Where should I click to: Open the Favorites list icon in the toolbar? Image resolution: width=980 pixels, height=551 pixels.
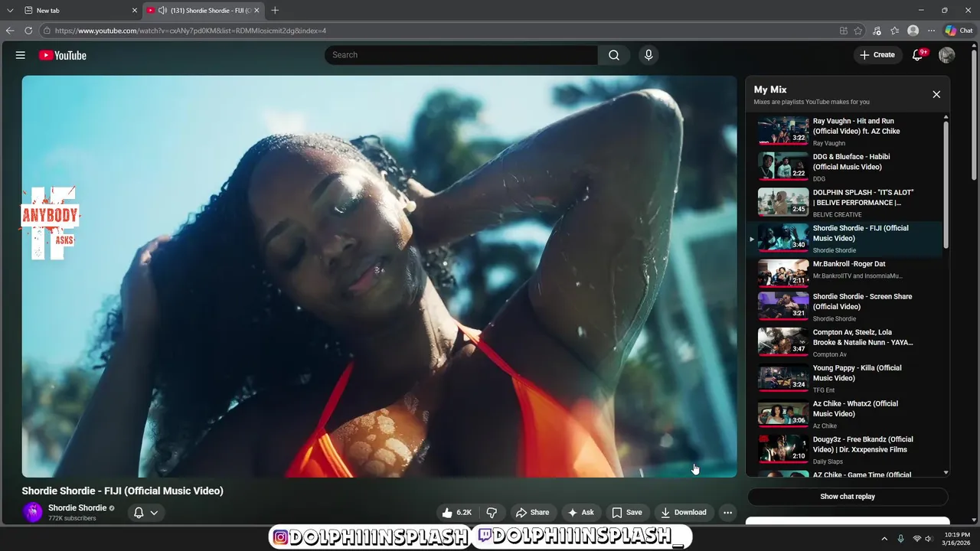894,31
